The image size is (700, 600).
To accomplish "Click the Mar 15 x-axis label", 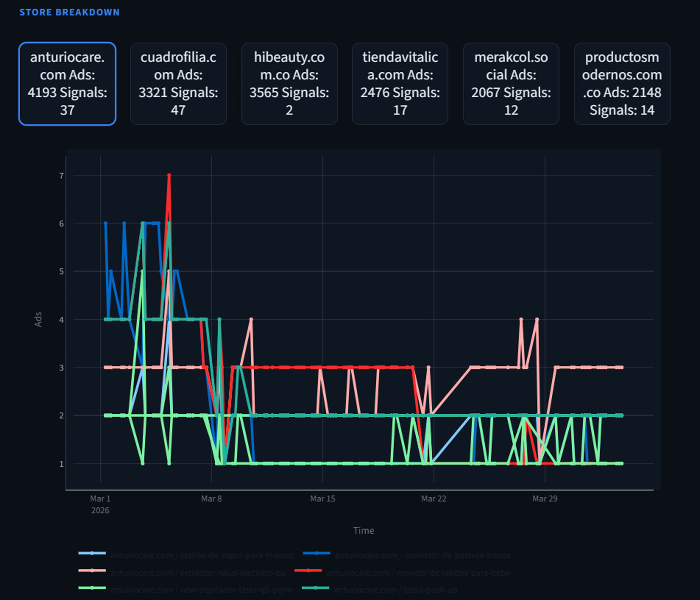I will point(322,499).
